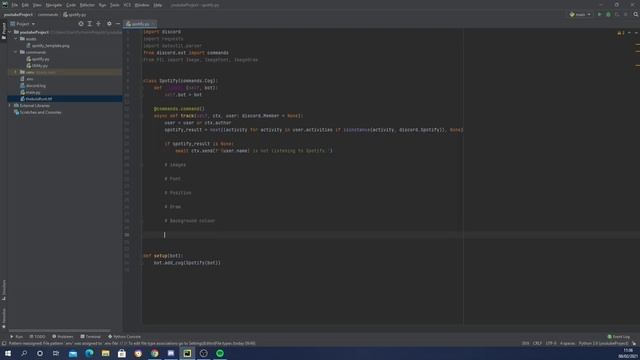This screenshot has height=360, width=640.
Task: Click Run with Coverage icon
Action: coord(617,14)
